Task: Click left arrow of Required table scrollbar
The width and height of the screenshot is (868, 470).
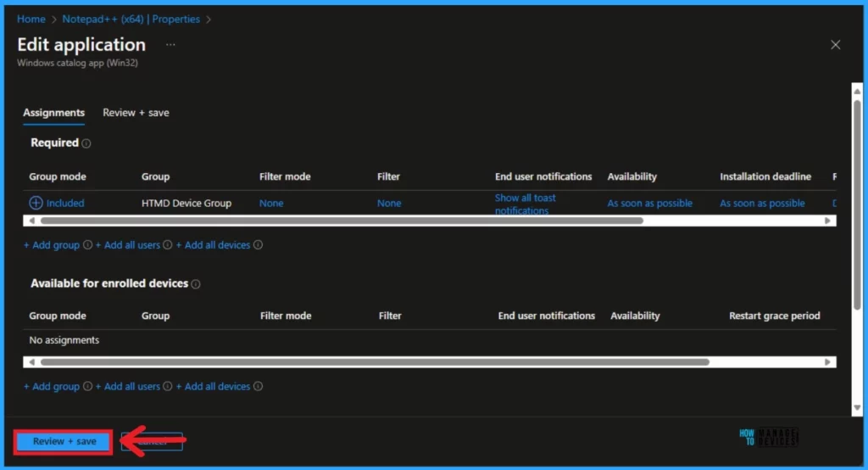Action: 31,221
